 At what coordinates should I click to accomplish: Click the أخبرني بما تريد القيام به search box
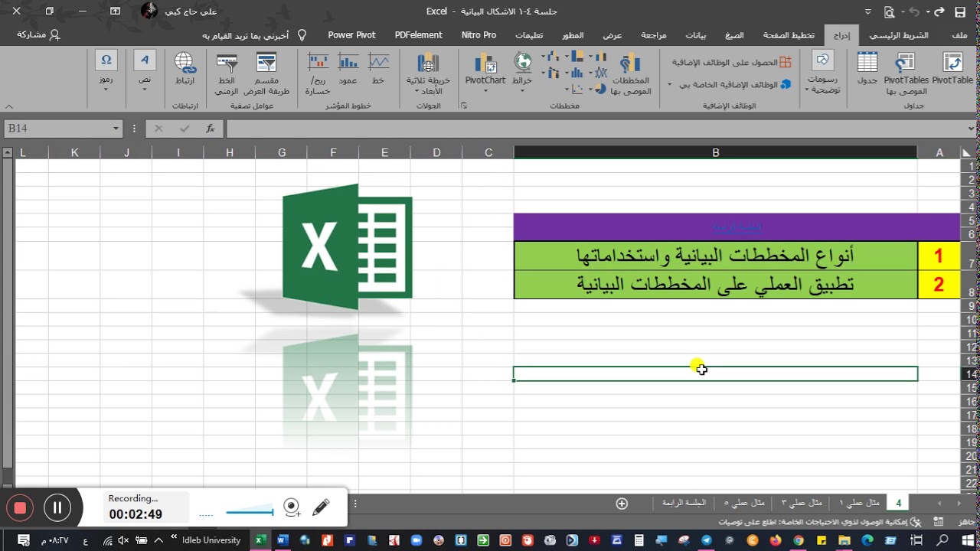tap(253, 35)
